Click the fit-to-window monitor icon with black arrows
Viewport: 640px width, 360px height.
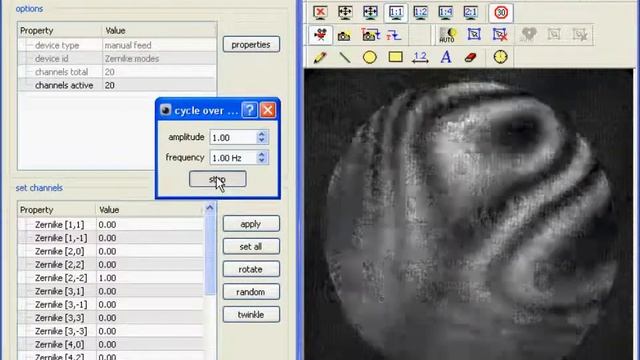click(345, 13)
